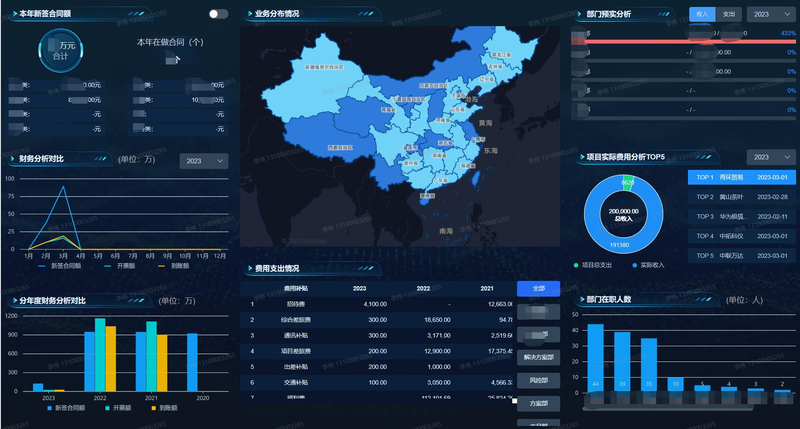Click the March peak of the blue line
This screenshot has height=429, width=800.
point(63,187)
